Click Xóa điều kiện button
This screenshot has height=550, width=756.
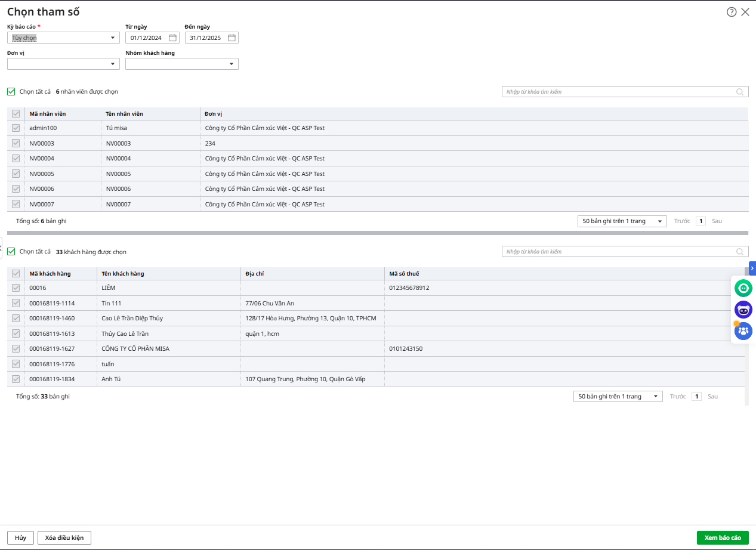click(x=64, y=537)
